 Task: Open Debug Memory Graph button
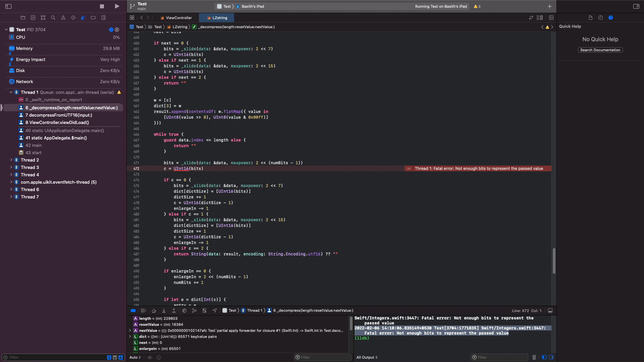point(194,311)
